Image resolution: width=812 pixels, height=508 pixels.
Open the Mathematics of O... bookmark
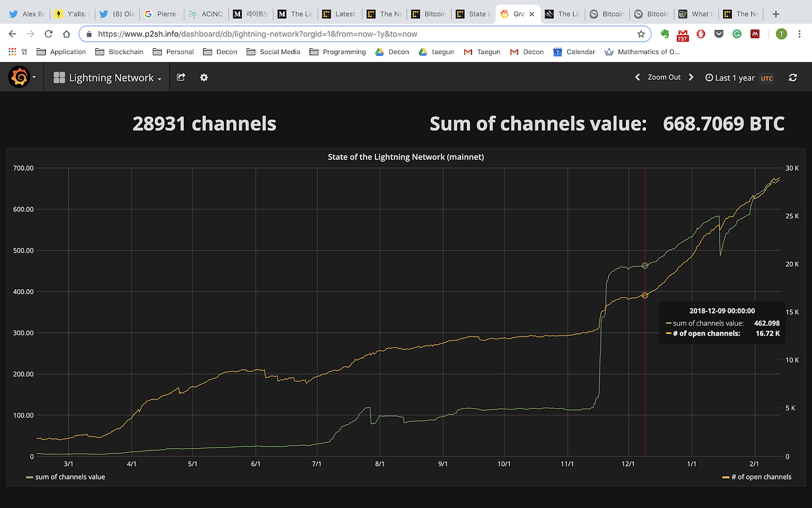click(x=642, y=52)
